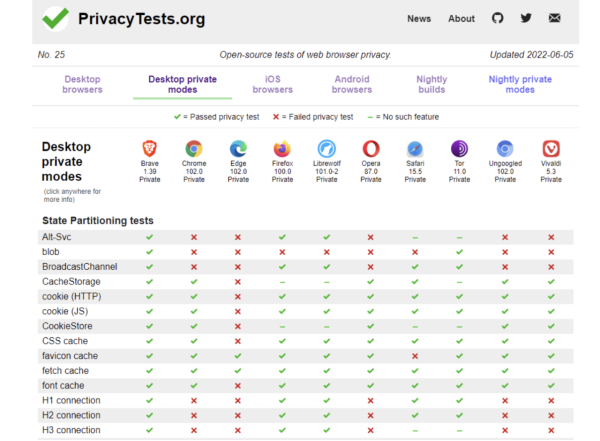This screenshot has width=600, height=441.
Task: Click the Safari 15.5 Private label
Action: click(x=415, y=171)
